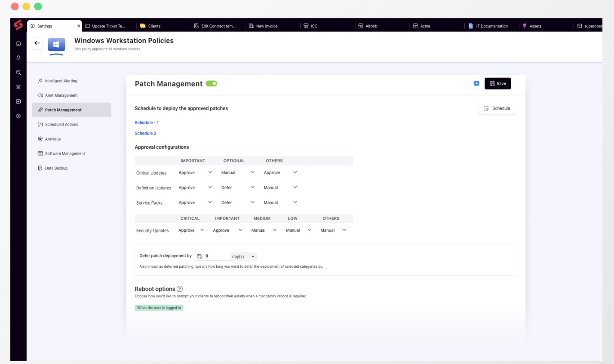
Task: Open Software Management settings section
Action: [65, 153]
